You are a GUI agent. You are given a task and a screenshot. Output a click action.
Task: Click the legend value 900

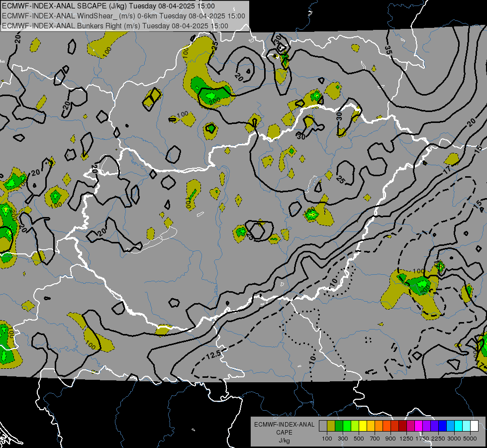click(x=390, y=439)
